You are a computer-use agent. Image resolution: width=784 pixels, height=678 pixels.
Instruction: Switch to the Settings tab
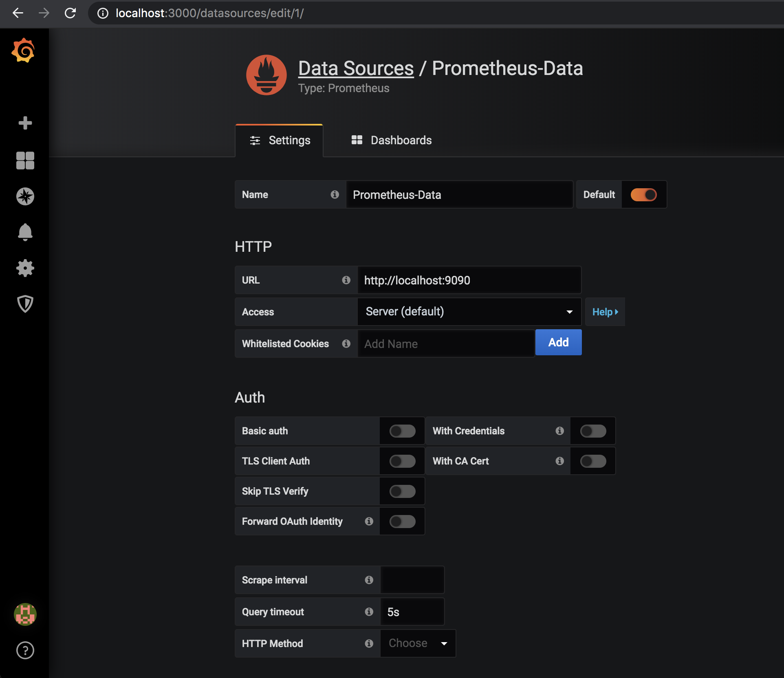[280, 141]
